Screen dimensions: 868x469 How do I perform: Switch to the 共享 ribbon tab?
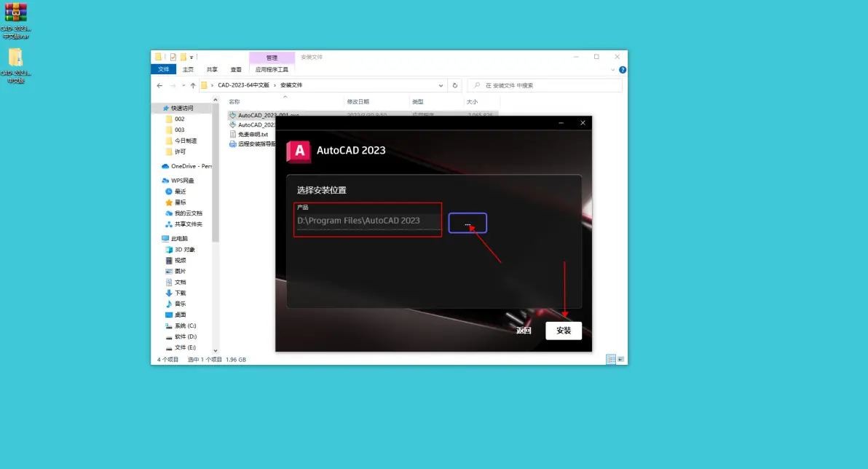coord(212,70)
